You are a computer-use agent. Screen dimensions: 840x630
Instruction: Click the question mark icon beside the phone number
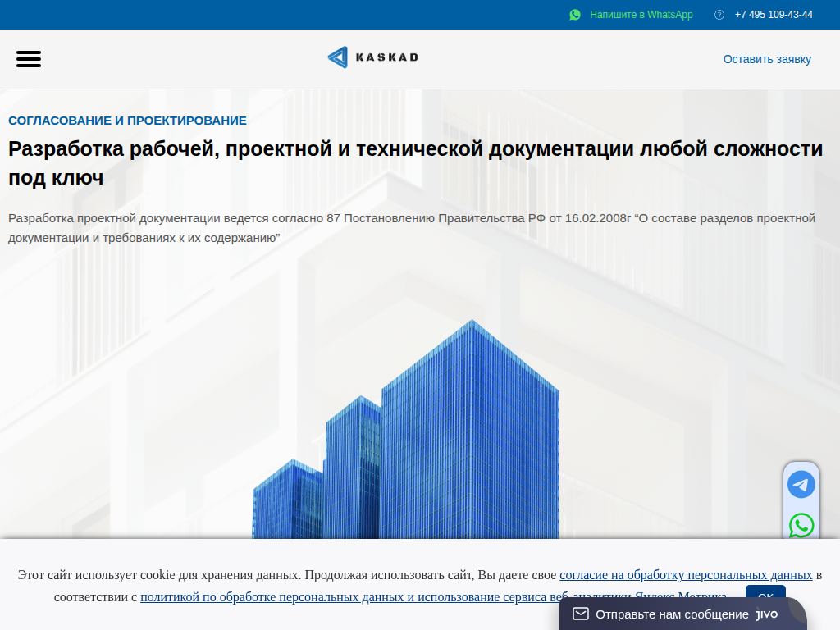point(719,14)
